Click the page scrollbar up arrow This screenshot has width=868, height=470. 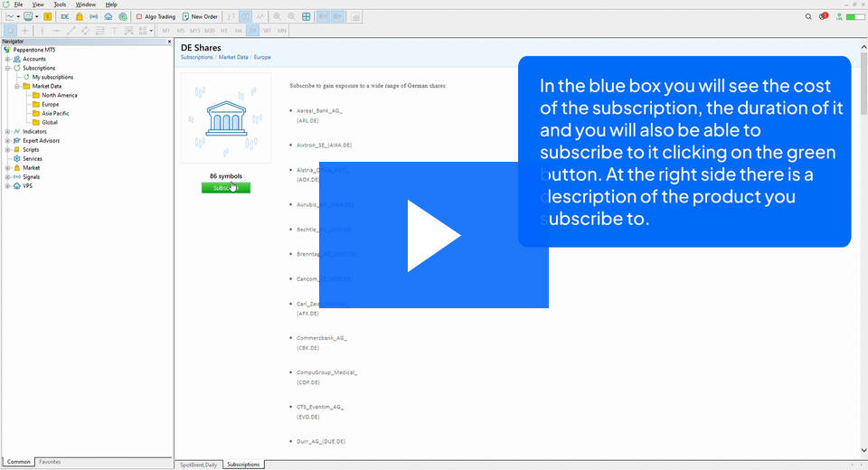click(x=863, y=48)
